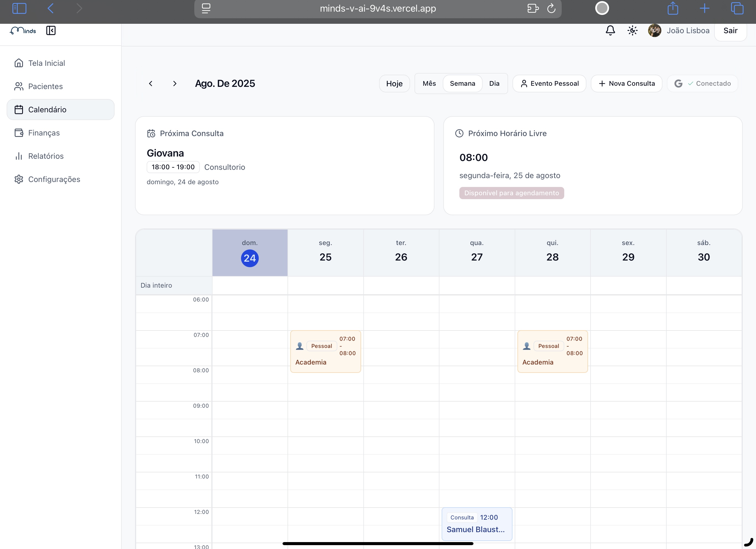
Task: Open a new Safari tab
Action: [x=704, y=8]
